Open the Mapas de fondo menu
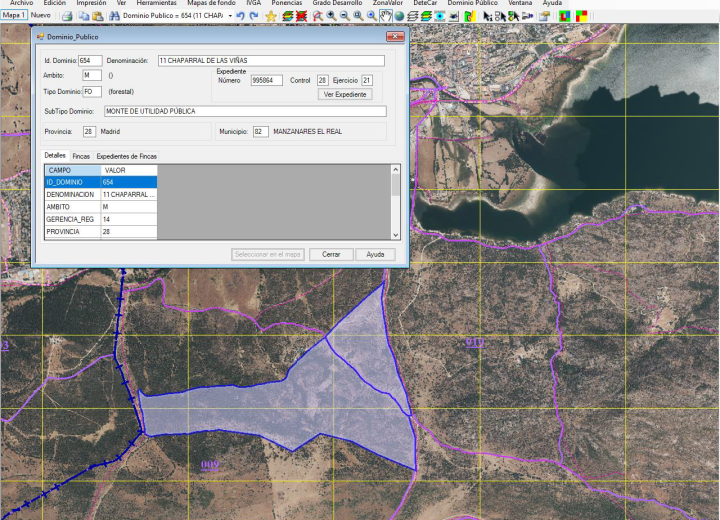 coord(211,3)
